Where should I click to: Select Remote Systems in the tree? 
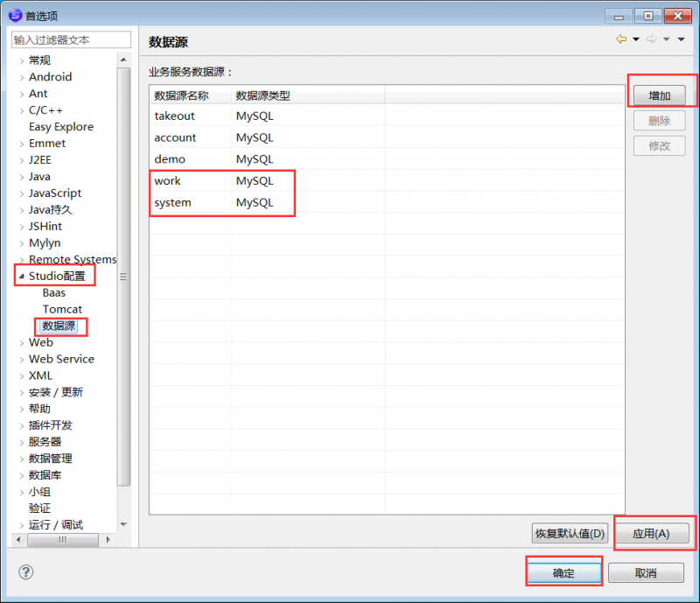coord(73,260)
